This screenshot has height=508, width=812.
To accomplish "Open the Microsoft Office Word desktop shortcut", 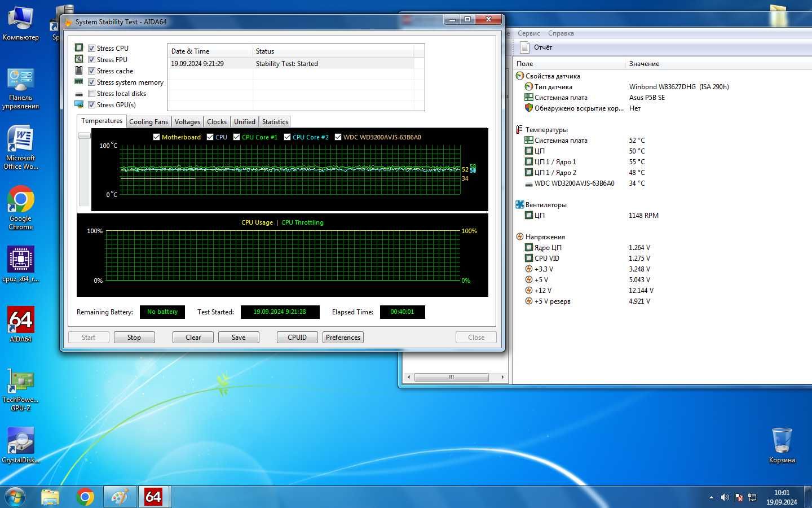I will click(x=21, y=147).
